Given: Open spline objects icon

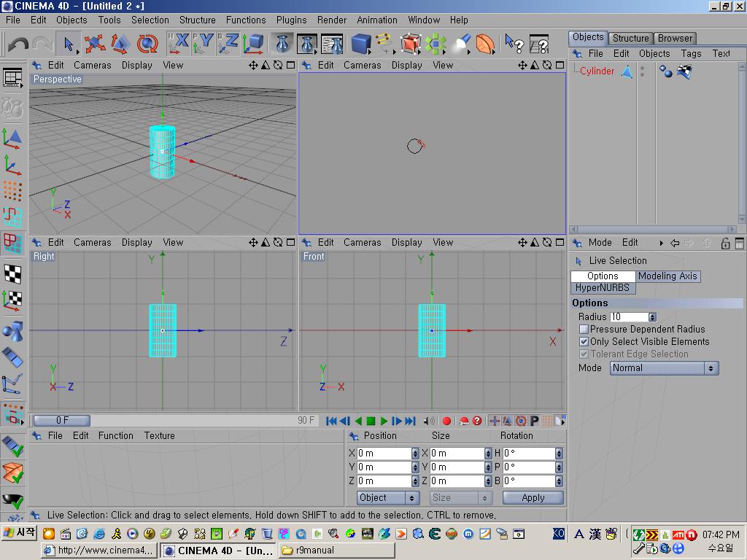Looking at the screenshot, I should [x=385, y=43].
